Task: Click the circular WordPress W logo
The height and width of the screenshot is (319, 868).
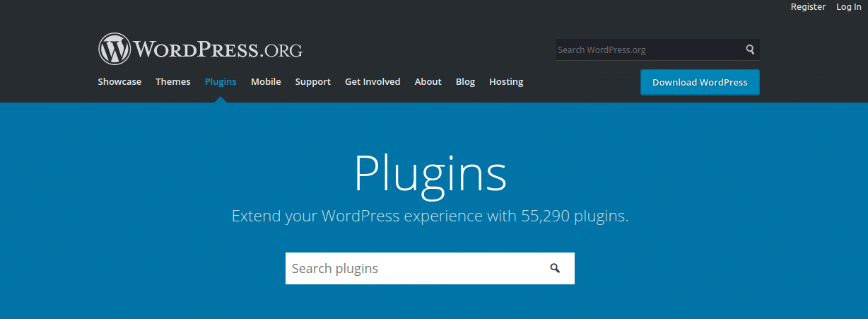Action: (115, 49)
